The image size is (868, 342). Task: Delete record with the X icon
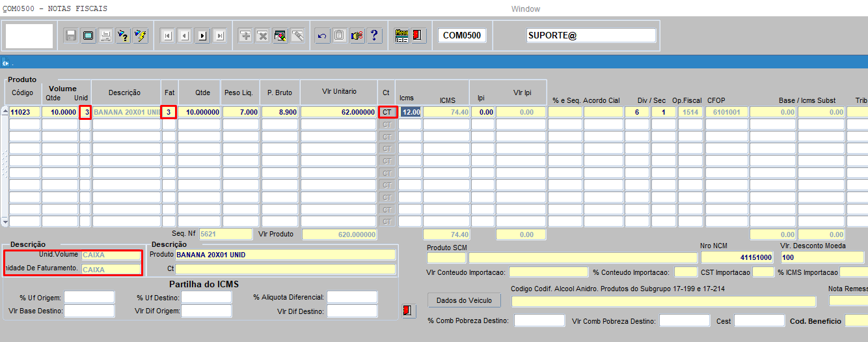pos(263,36)
